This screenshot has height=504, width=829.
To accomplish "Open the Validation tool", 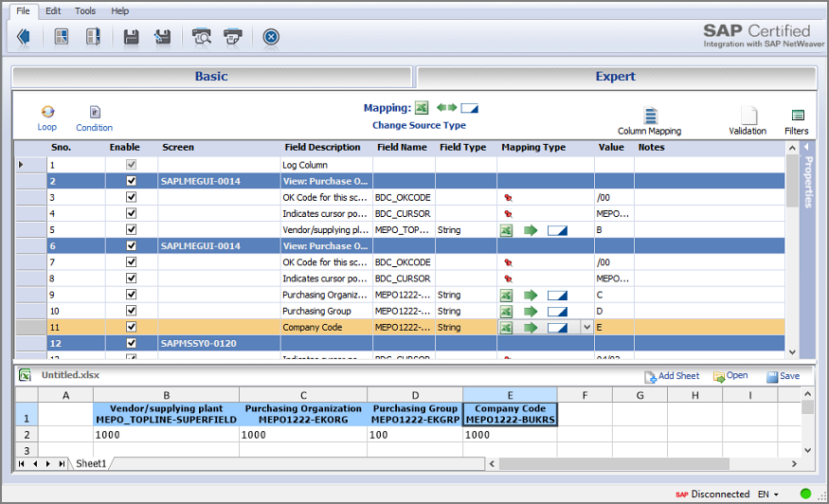I will point(748,121).
